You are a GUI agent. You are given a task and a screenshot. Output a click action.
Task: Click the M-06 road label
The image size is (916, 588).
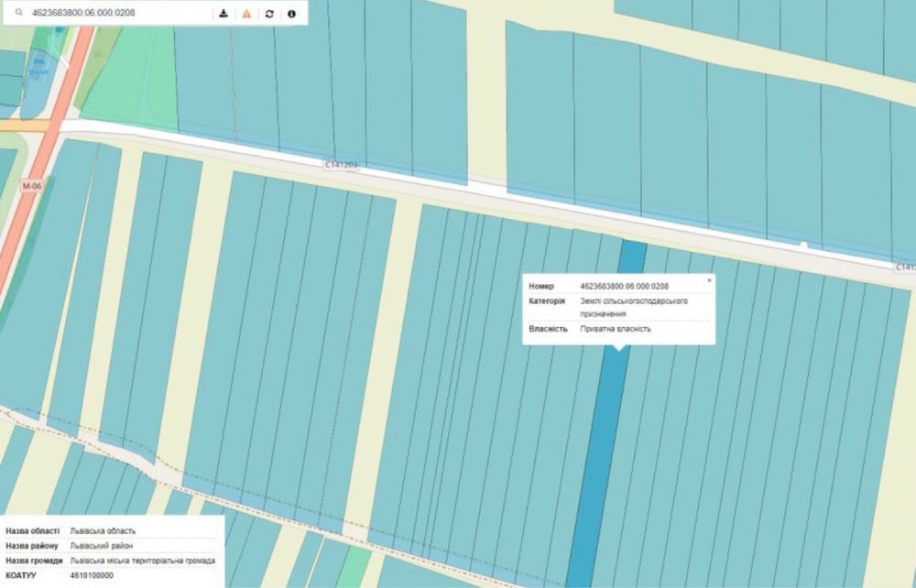[x=31, y=186]
